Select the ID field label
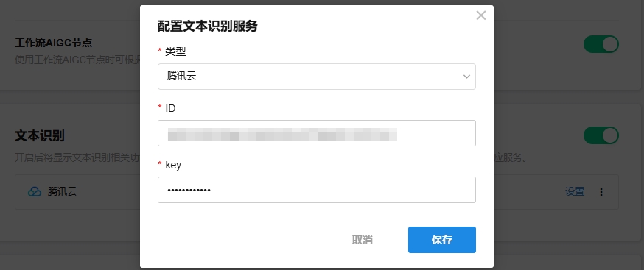 [x=170, y=108]
